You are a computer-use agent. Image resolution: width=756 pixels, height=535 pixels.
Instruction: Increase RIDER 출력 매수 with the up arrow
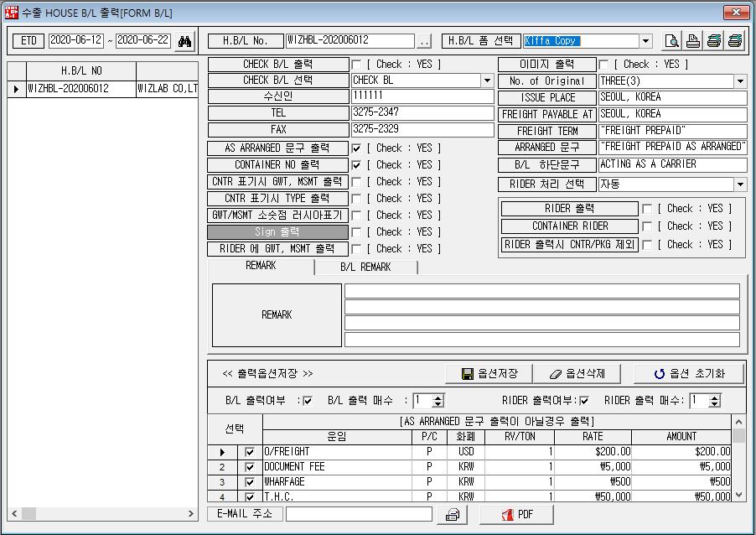click(715, 397)
